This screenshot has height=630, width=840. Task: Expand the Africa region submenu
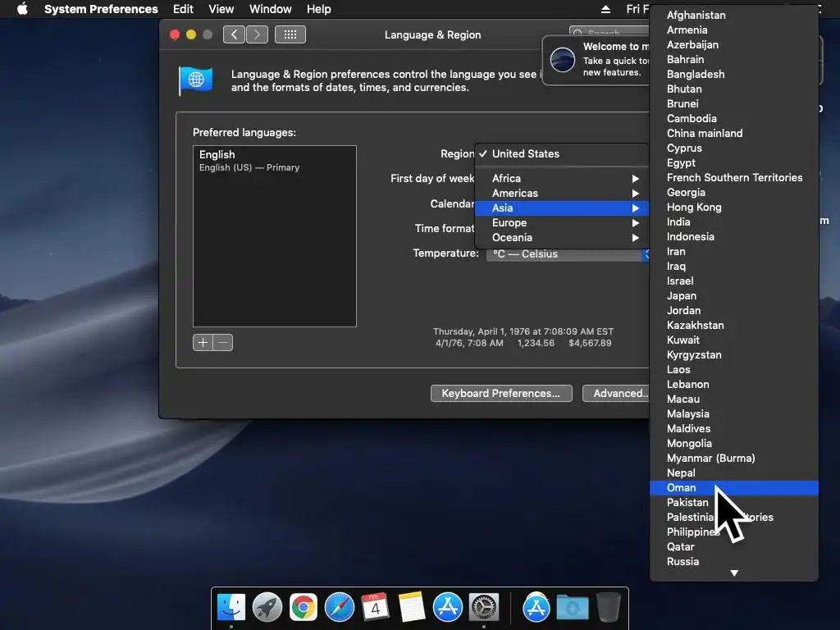click(x=561, y=178)
